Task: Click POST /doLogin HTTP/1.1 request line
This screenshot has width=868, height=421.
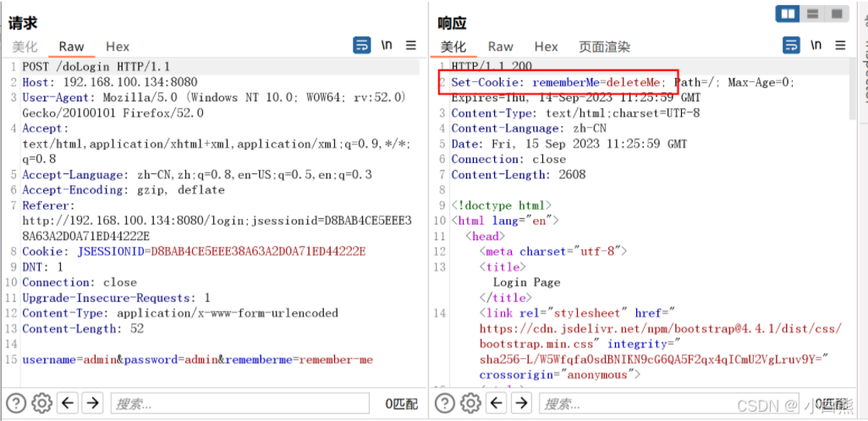Action: (96, 67)
